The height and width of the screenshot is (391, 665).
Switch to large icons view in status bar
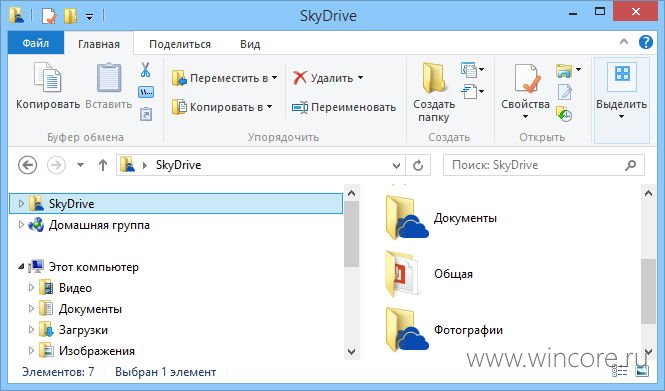point(642,371)
